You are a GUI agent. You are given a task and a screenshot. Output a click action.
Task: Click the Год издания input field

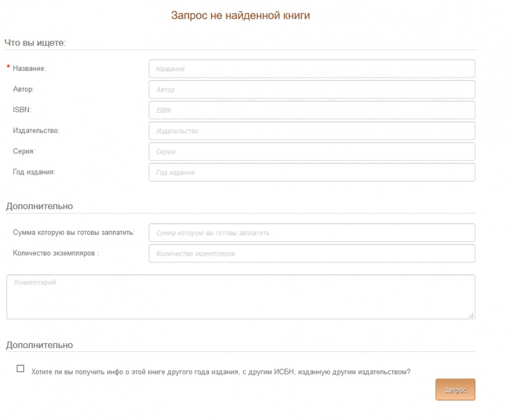point(312,172)
